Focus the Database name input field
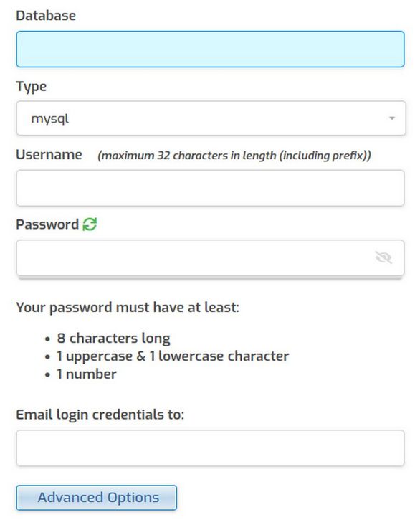The height and width of the screenshot is (525, 420). point(210,49)
